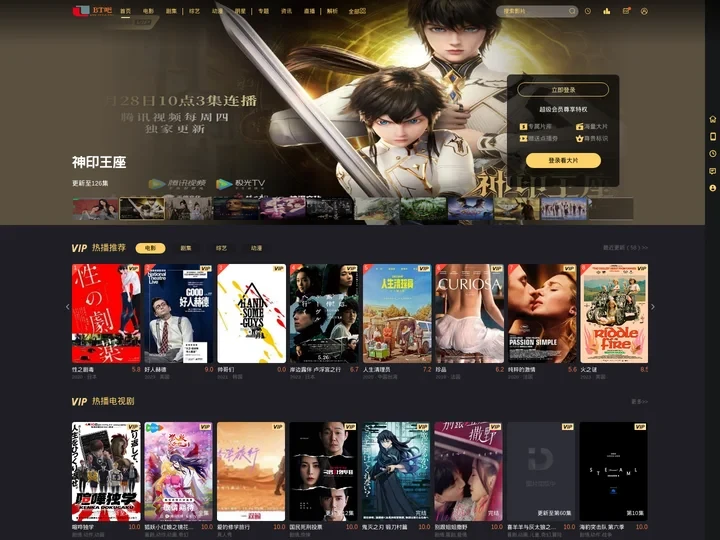720x540 pixels.
Task: Open the Riddle of Fire movie poster
Action: coord(614,313)
